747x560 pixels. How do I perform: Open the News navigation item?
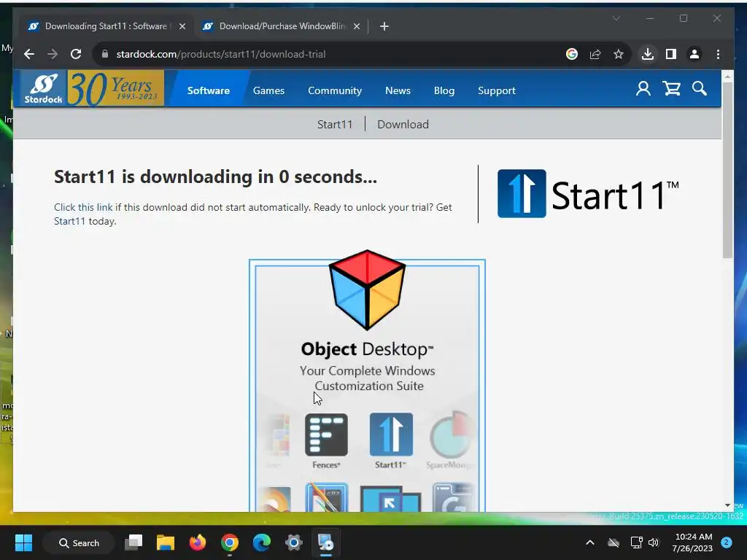tap(398, 90)
